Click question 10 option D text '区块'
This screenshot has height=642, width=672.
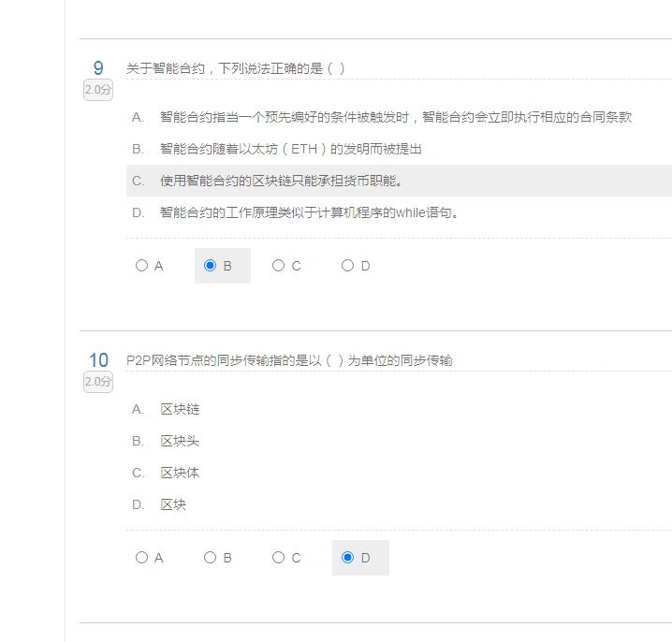tap(173, 504)
